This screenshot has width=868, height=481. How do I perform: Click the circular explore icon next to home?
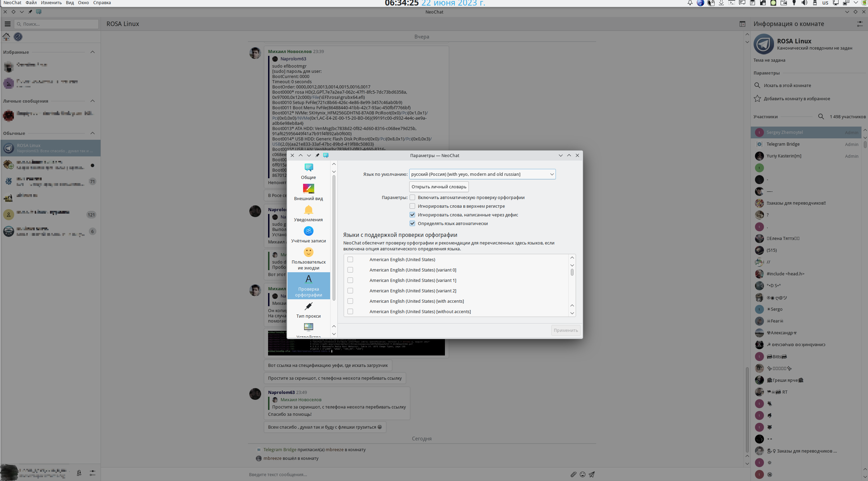coord(18,36)
